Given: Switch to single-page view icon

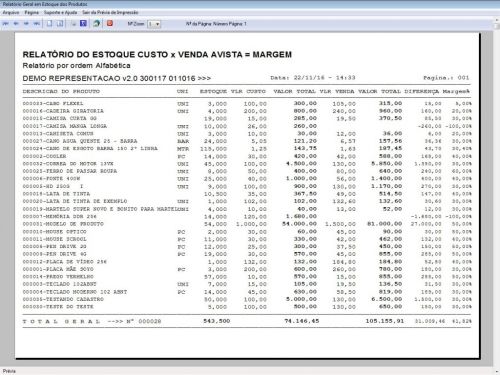Looking at the screenshot, I should (49, 24).
